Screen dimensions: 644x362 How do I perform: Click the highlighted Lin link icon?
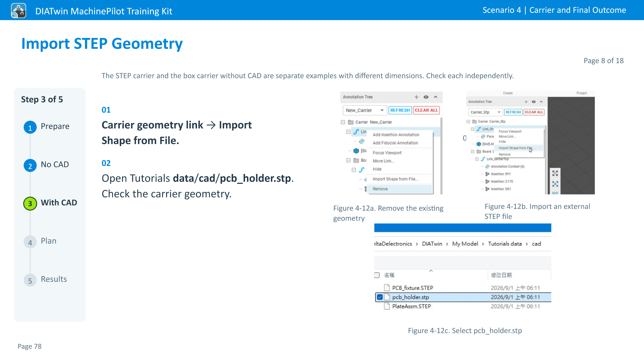356,131
